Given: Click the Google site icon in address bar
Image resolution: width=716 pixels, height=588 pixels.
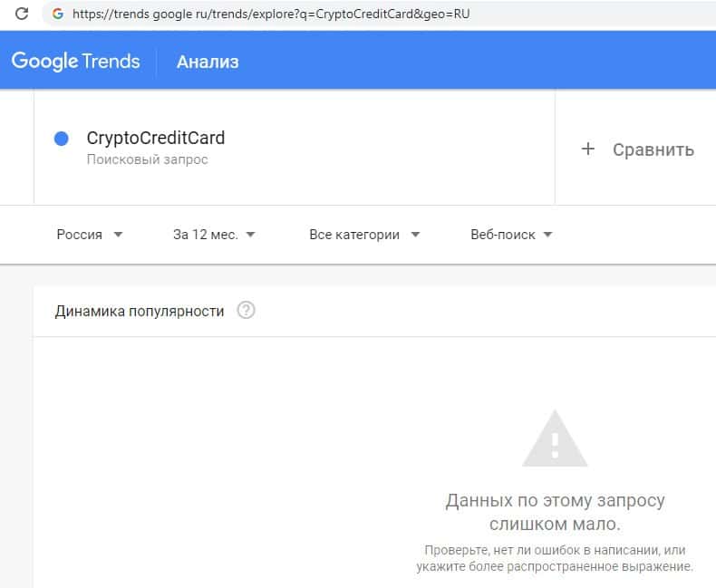Looking at the screenshot, I should pos(59,14).
